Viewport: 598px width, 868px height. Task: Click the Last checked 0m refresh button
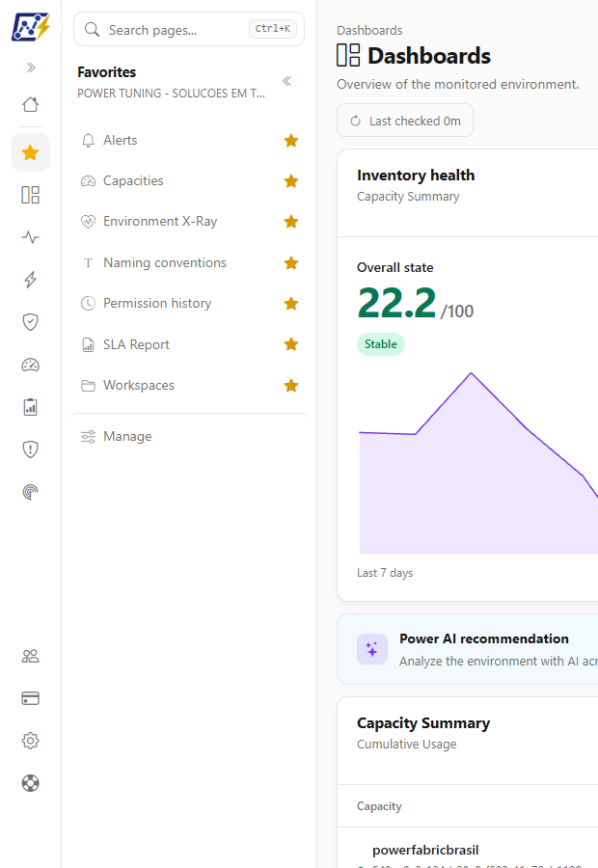[405, 121]
